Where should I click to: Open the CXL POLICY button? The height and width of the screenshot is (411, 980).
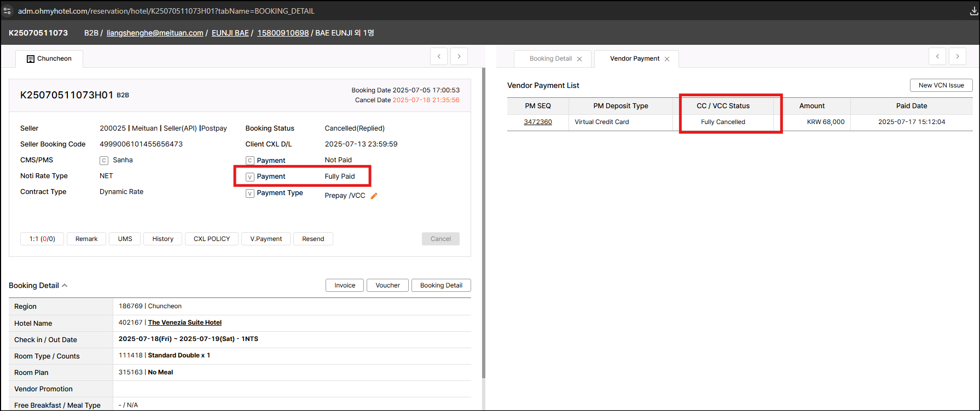212,239
